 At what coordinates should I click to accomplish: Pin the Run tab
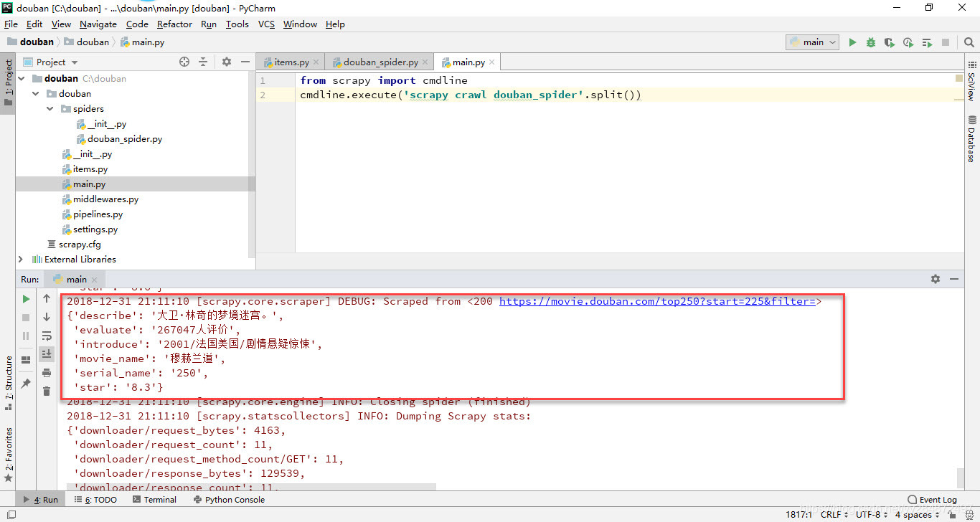(x=26, y=384)
